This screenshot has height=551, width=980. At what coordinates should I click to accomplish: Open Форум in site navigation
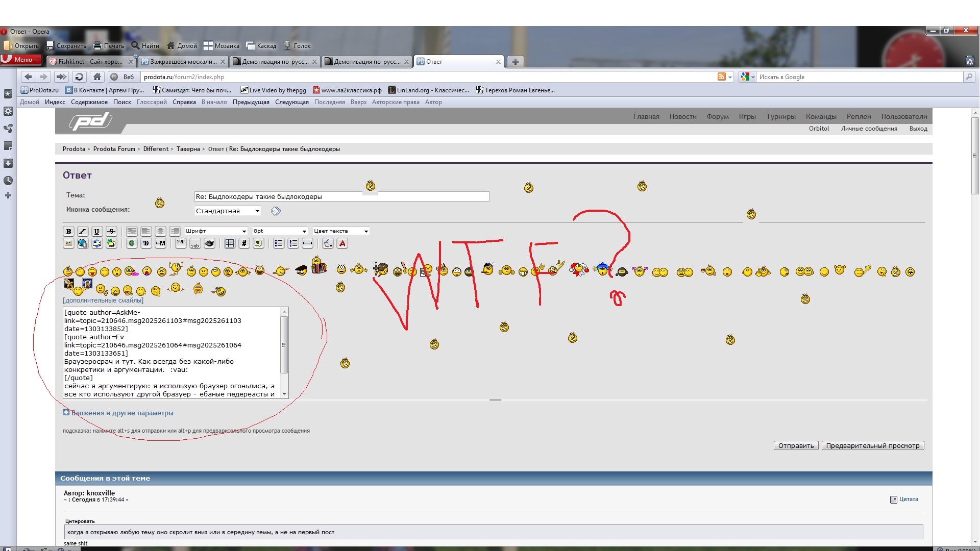[x=718, y=117]
